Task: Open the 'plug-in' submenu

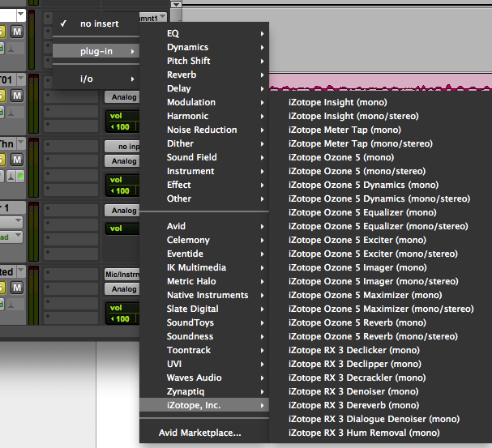Action: 96,51
